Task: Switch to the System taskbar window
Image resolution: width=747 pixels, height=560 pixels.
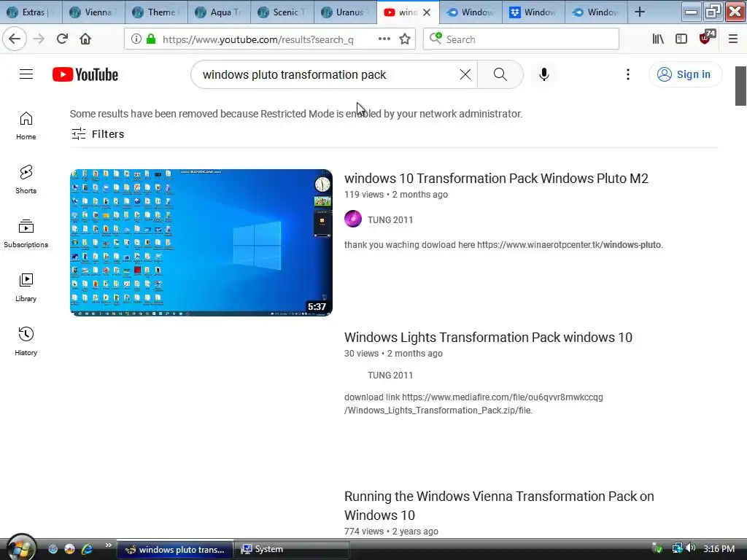Action: (293, 549)
